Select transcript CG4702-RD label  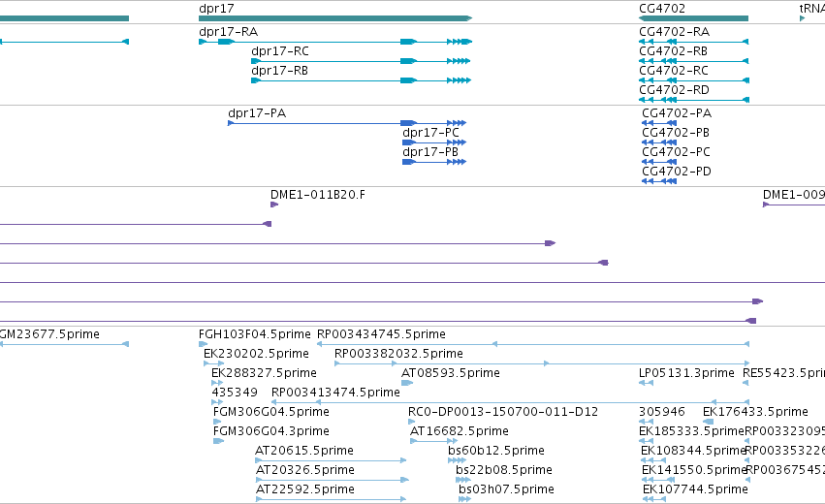pos(674,90)
